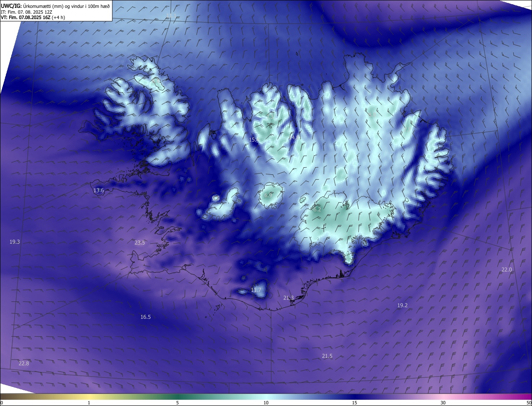The height and width of the screenshot is (406, 532).
Task: Click the 'IT: Fim. 07. 08. 2025 12Z' line
Action: [x=27, y=12]
